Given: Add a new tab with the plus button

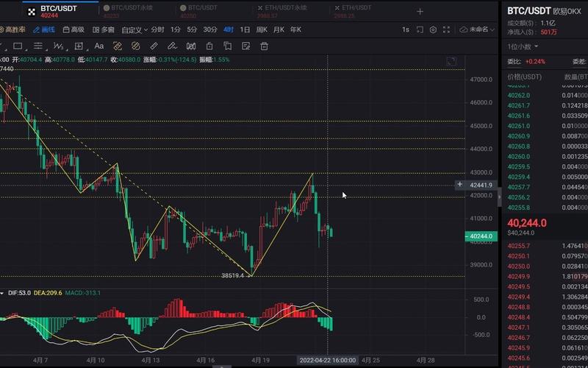Looking at the screenshot, I should pyautogui.click(x=420, y=12).
